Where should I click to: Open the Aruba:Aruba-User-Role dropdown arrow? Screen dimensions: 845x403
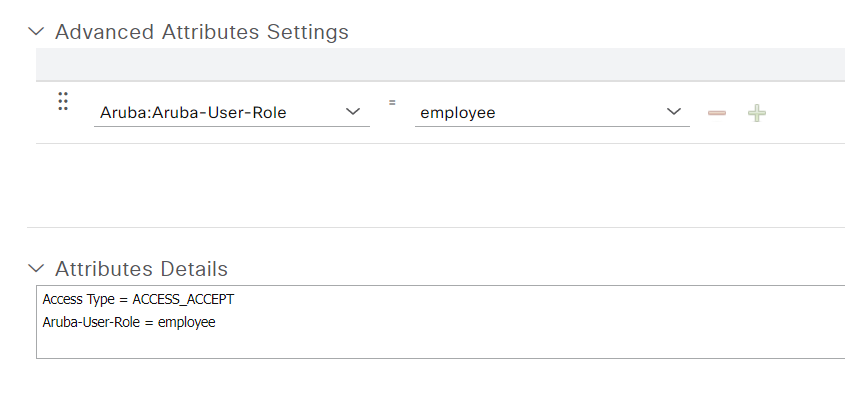(353, 112)
